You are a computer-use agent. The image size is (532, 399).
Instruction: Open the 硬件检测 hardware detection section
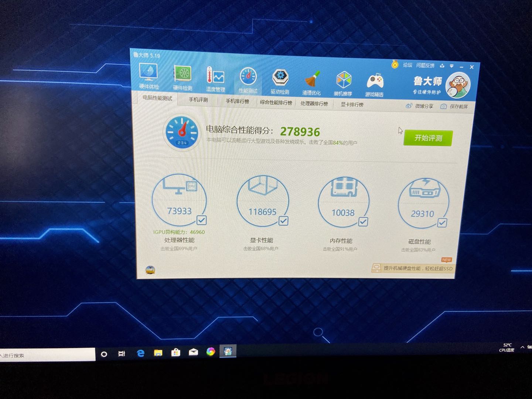tap(183, 78)
